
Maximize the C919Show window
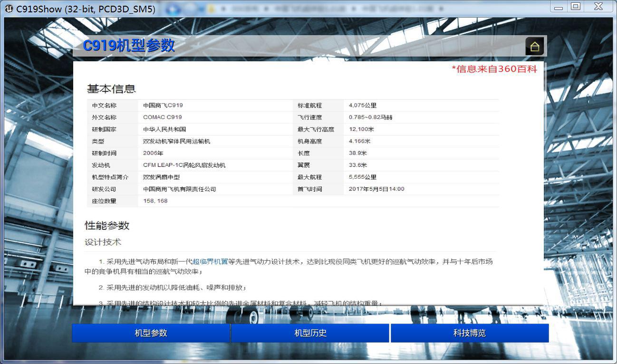click(576, 7)
